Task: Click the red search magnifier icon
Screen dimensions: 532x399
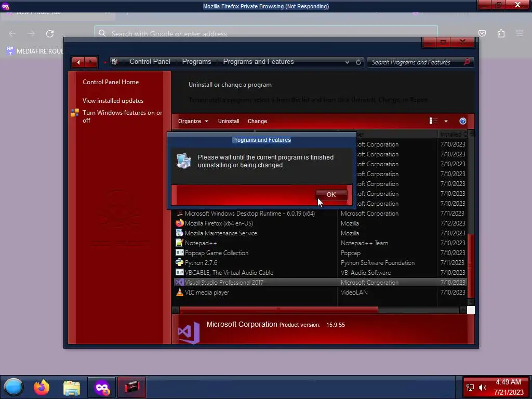Action: (x=467, y=62)
